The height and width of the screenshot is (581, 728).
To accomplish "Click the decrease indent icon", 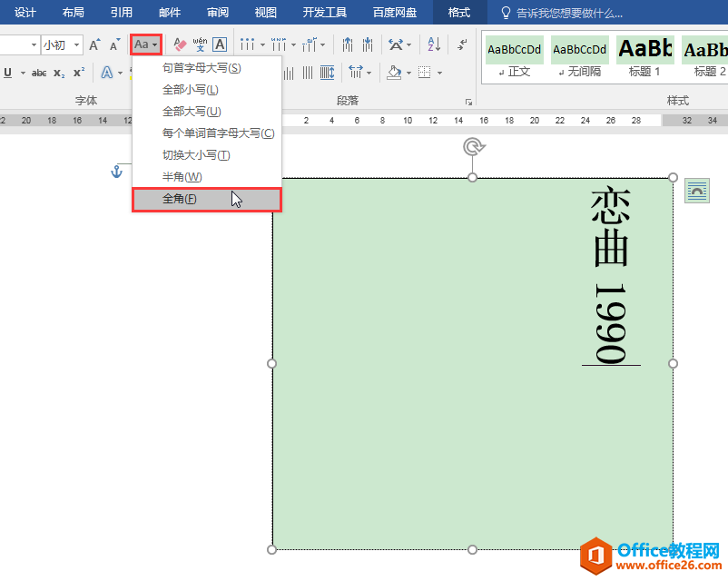I will point(348,45).
